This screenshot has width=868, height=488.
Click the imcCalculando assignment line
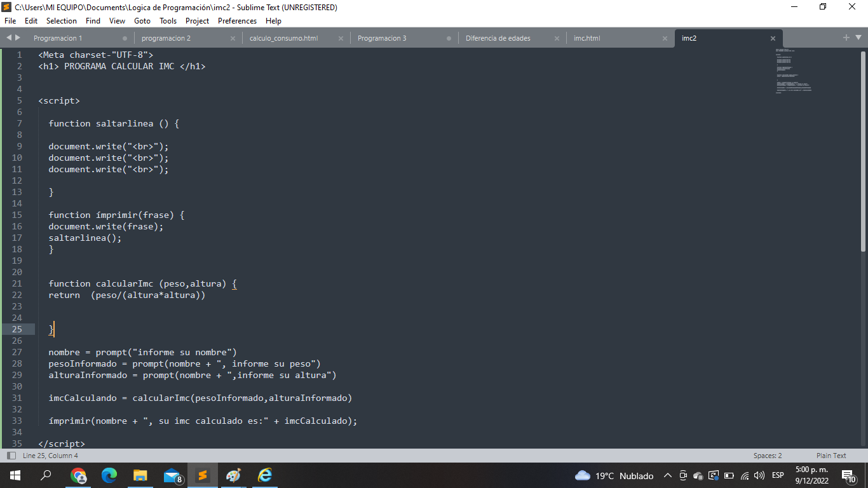pyautogui.click(x=200, y=398)
